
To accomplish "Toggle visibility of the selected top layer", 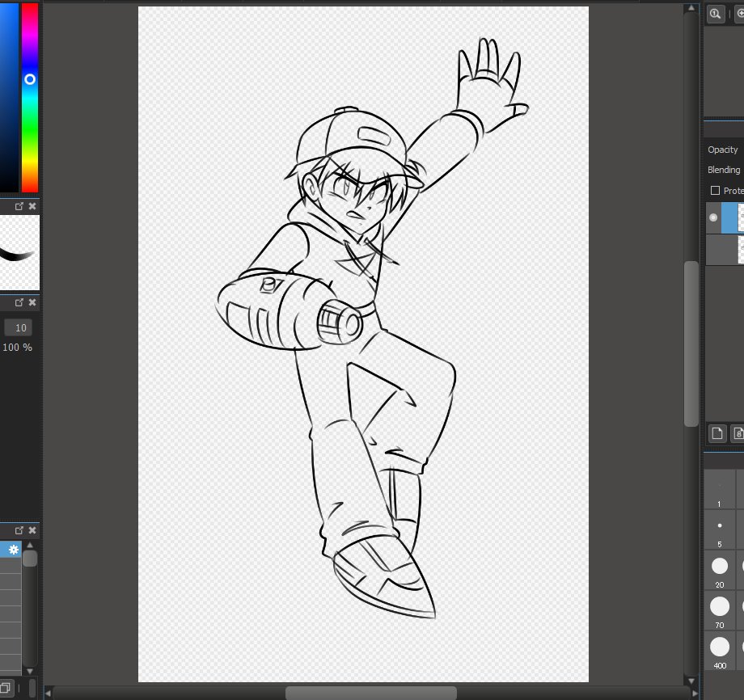I will pyautogui.click(x=713, y=217).
